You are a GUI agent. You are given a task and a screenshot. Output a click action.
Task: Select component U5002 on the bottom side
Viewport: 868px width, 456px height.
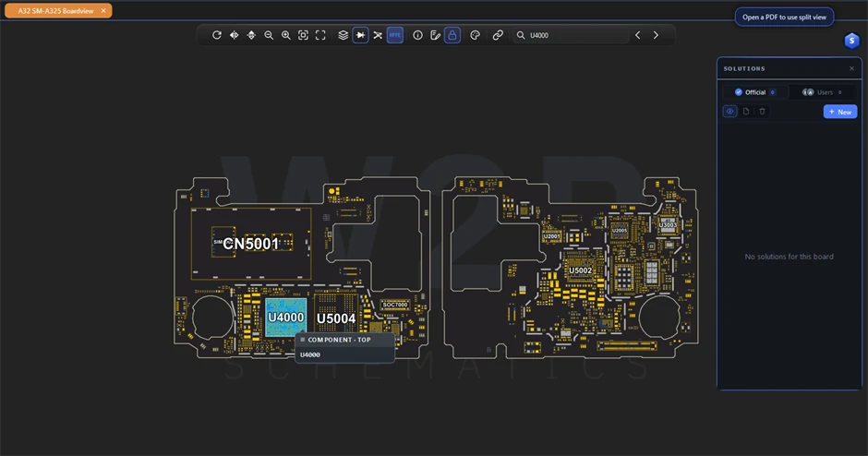pyautogui.click(x=581, y=270)
